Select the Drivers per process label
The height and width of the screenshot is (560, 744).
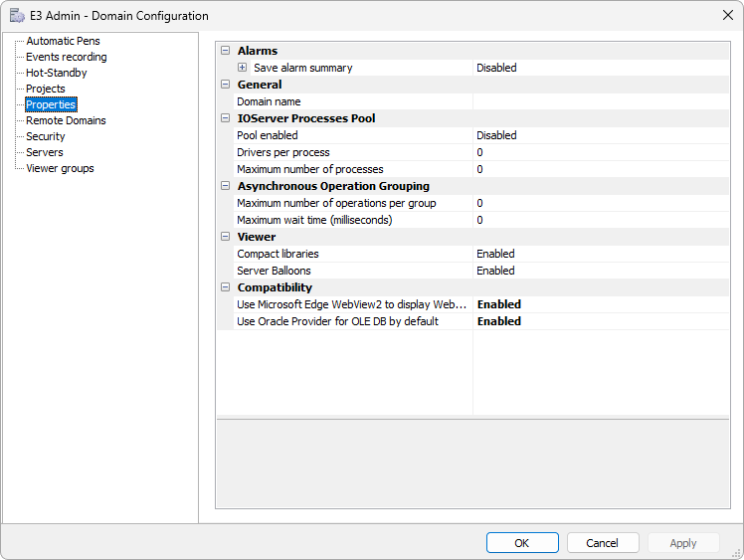(x=283, y=152)
